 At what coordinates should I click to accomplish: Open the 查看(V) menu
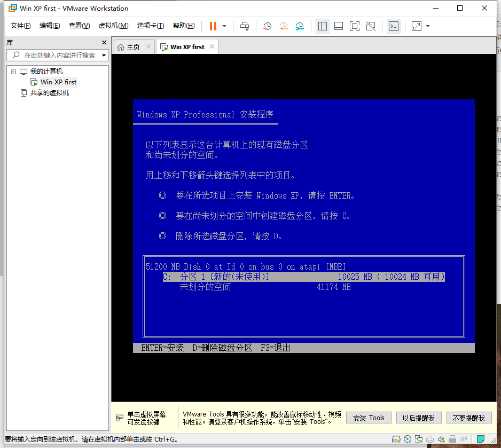coord(79,26)
